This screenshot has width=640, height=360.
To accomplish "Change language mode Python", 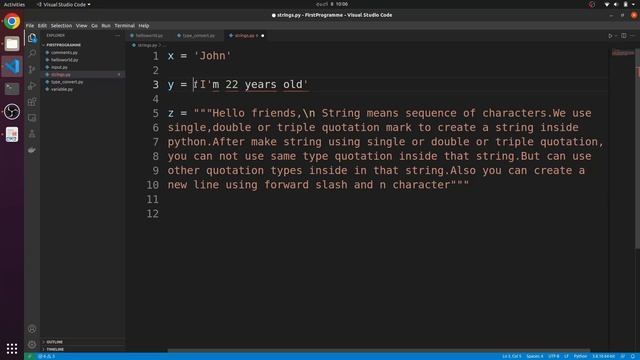I will point(580,356).
